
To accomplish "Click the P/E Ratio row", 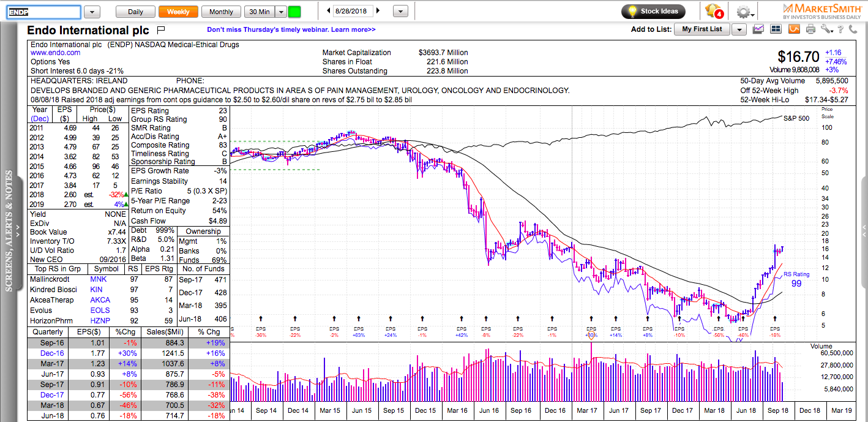I will [179, 191].
